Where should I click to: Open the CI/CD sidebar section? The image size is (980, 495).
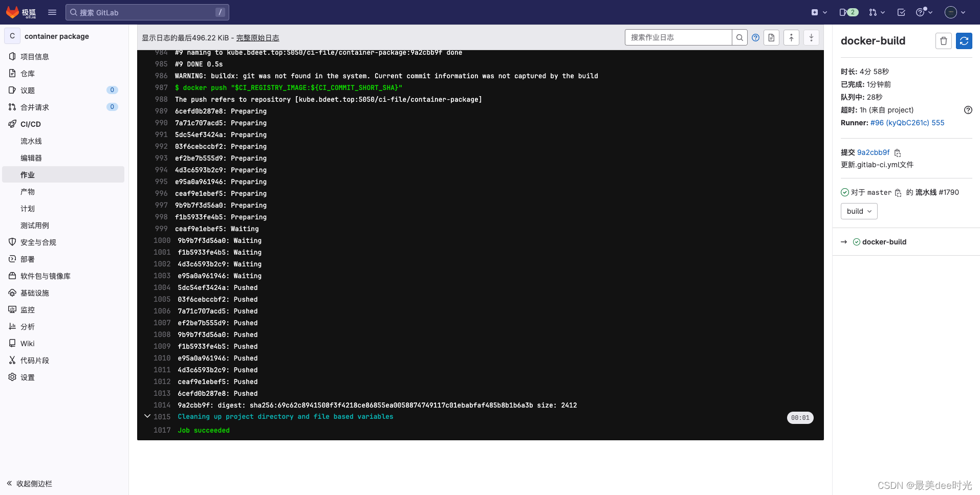pos(63,124)
